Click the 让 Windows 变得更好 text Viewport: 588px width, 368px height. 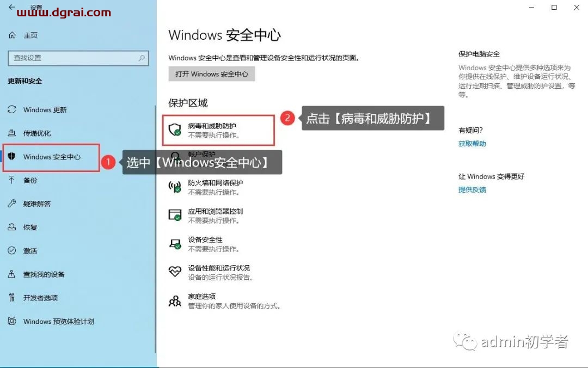tap(491, 176)
